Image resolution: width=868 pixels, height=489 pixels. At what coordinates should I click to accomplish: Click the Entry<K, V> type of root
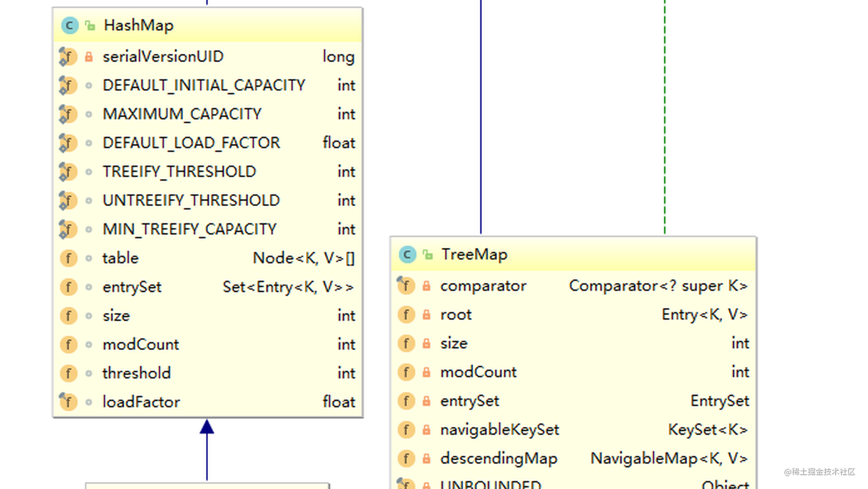click(705, 314)
